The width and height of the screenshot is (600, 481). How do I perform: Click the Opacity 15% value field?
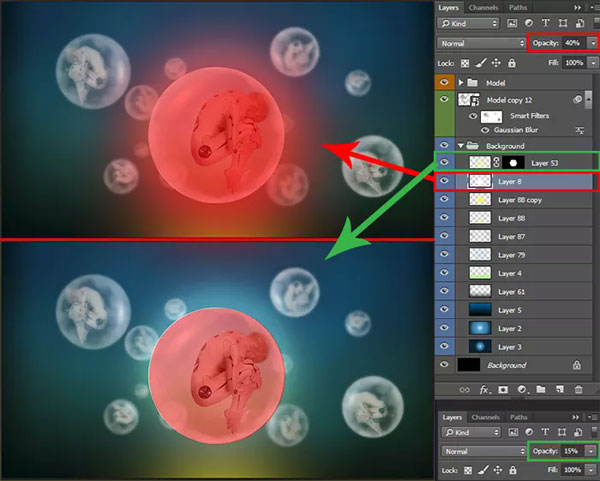pos(572,451)
